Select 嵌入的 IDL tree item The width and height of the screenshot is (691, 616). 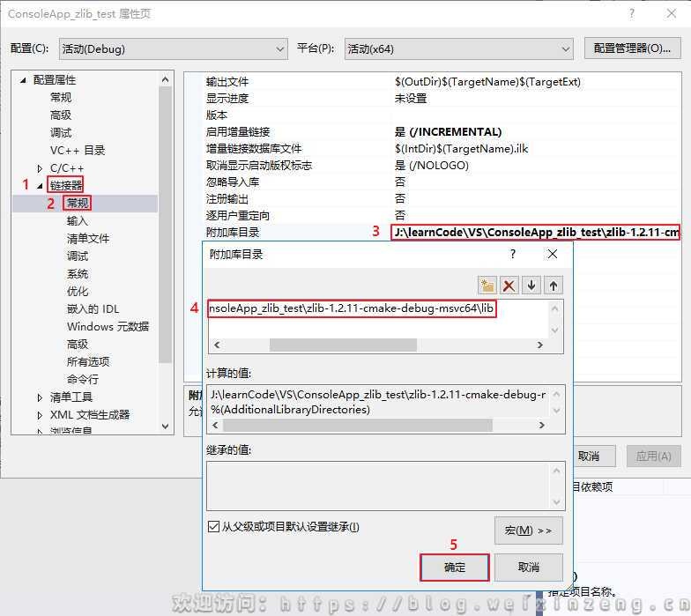[93, 308]
